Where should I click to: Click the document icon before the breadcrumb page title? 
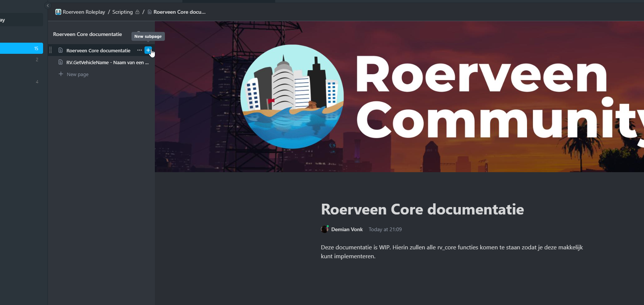tap(150, 12)
